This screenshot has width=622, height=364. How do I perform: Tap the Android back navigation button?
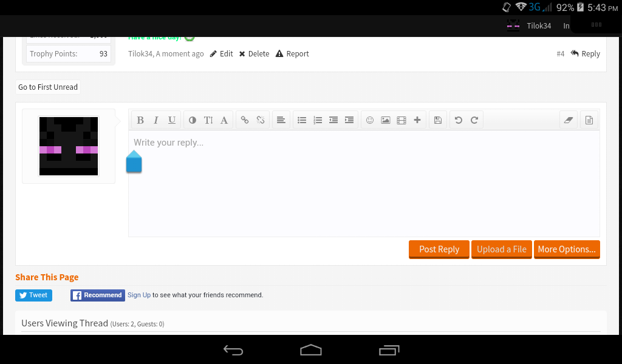233,350
